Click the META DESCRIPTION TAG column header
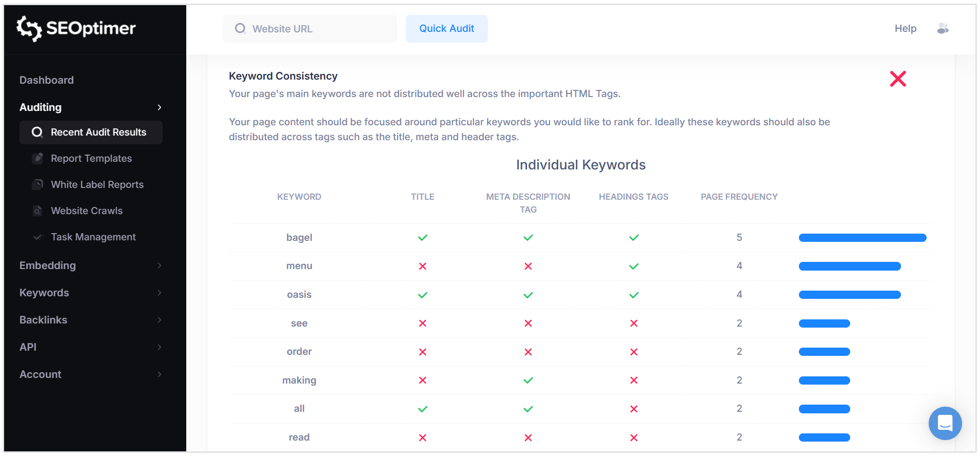980x457 pixels. coord(528,203)
